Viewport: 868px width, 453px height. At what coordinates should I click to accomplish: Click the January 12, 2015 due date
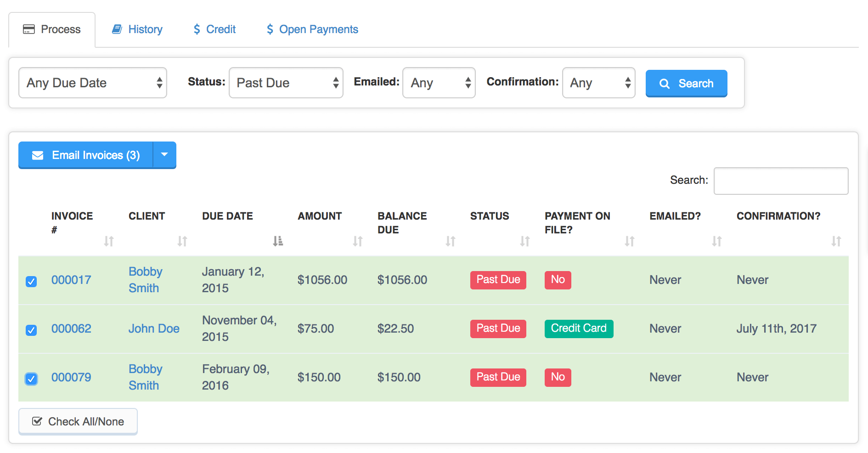[x=233, y=280]
